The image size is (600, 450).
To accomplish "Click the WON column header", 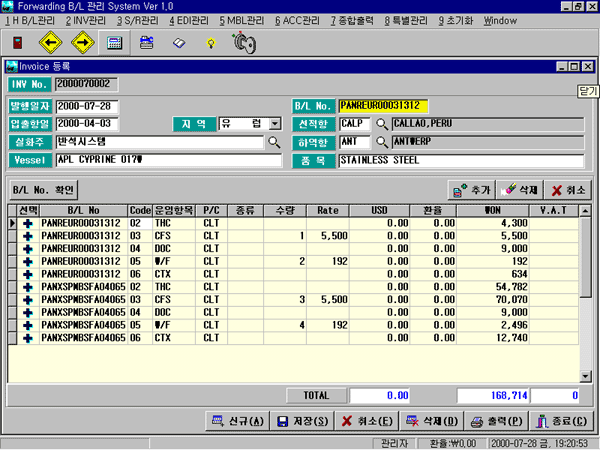I will tap(493, 210).
